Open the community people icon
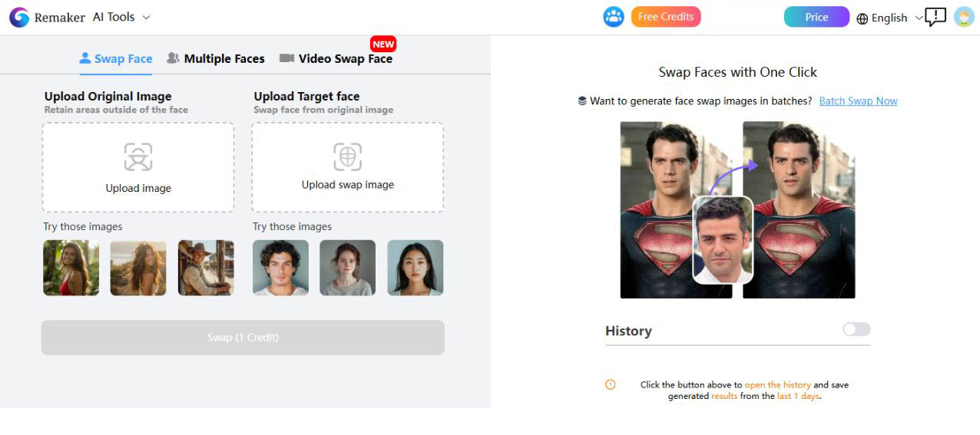Image resolution: width=980 pixels, height=435 pixels. (x=614, y=17)
